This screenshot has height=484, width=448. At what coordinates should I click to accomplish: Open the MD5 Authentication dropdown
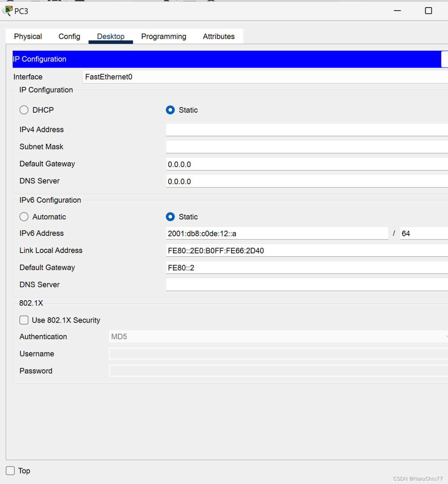click(x=278, y=337)
